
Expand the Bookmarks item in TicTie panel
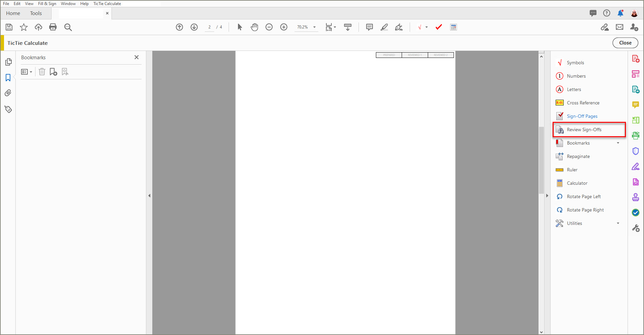(x=618, y=143)
